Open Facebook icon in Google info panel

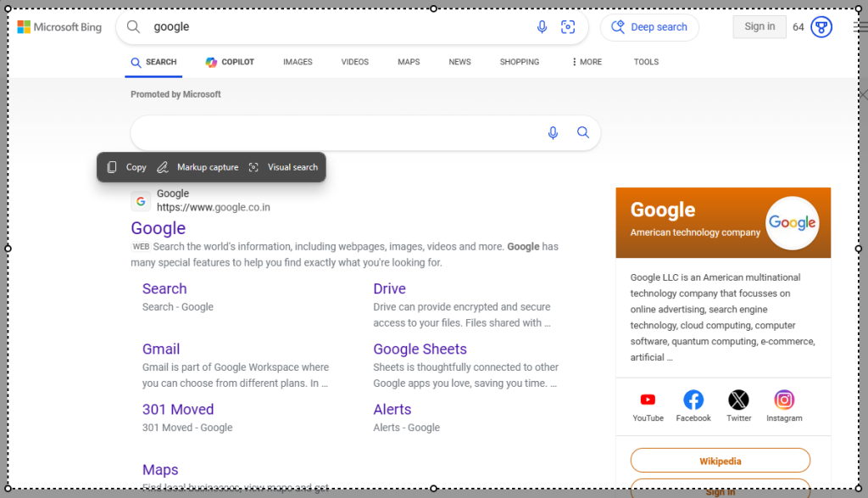(693, 400)
